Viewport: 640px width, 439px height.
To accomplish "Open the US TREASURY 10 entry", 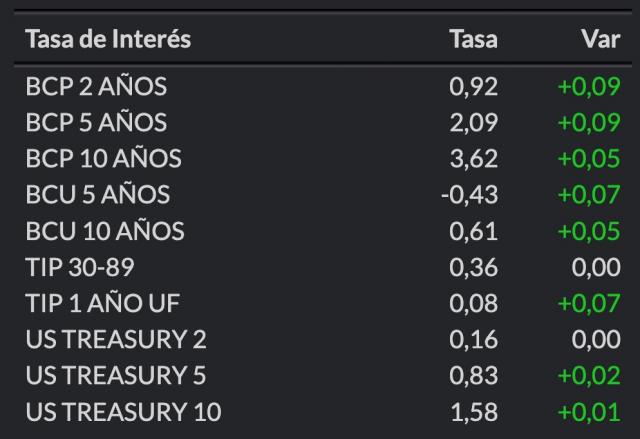I will click(x=323, y=411).
